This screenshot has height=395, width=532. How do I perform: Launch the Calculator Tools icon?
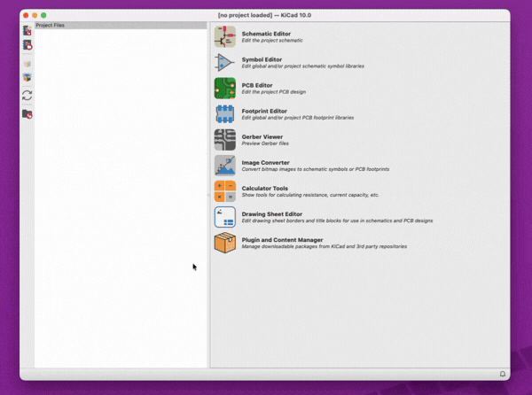pyautogui.click(x=225, y=191)
